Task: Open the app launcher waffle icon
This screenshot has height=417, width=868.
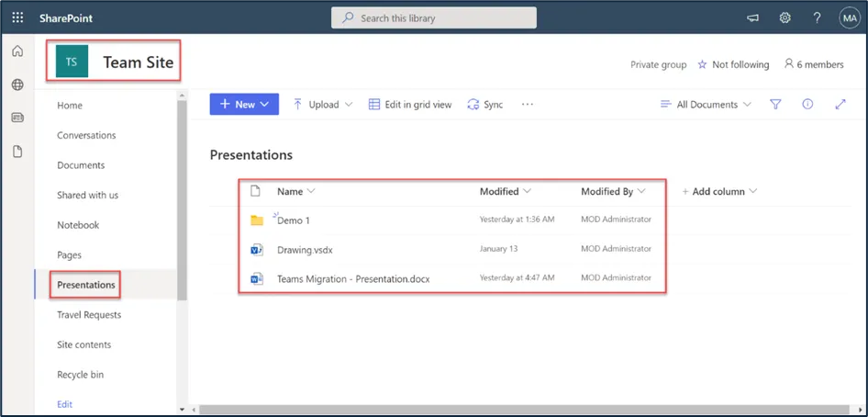Action: 17,17
